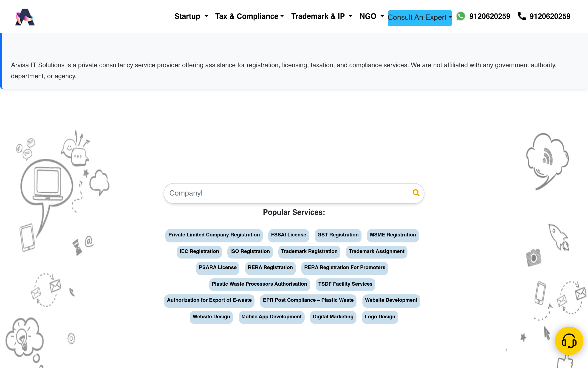Click the Arvisa logo in the header
The image size is (588, 368).
coord(25,17)
